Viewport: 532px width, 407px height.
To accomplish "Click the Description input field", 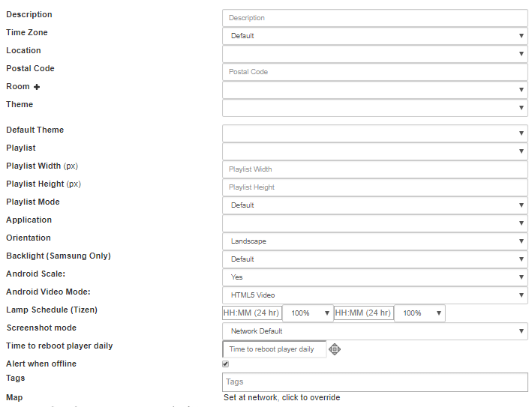I will pyautogui.click(x=375, y=18).
